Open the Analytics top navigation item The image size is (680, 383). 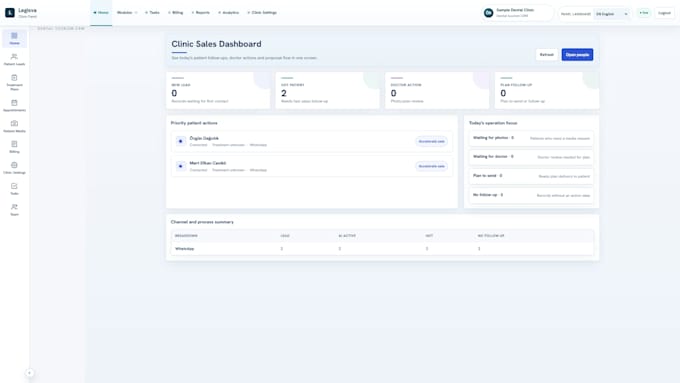coord(229,13)
